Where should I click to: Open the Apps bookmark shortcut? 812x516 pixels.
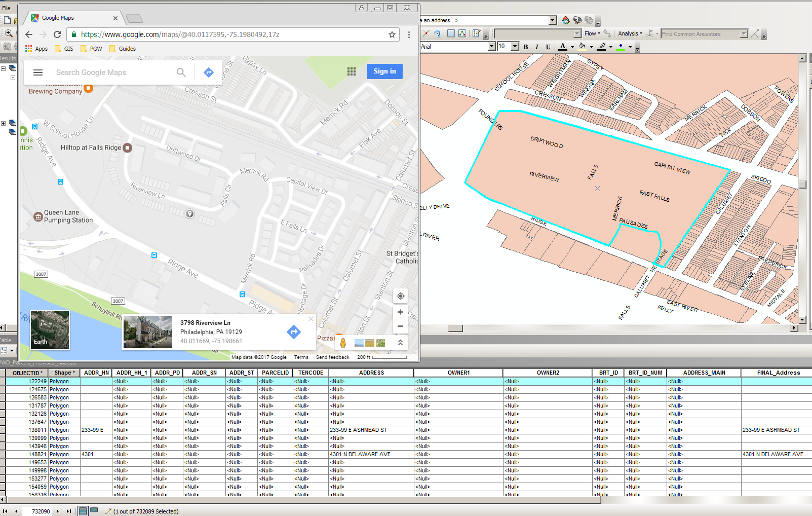[36, 49]
